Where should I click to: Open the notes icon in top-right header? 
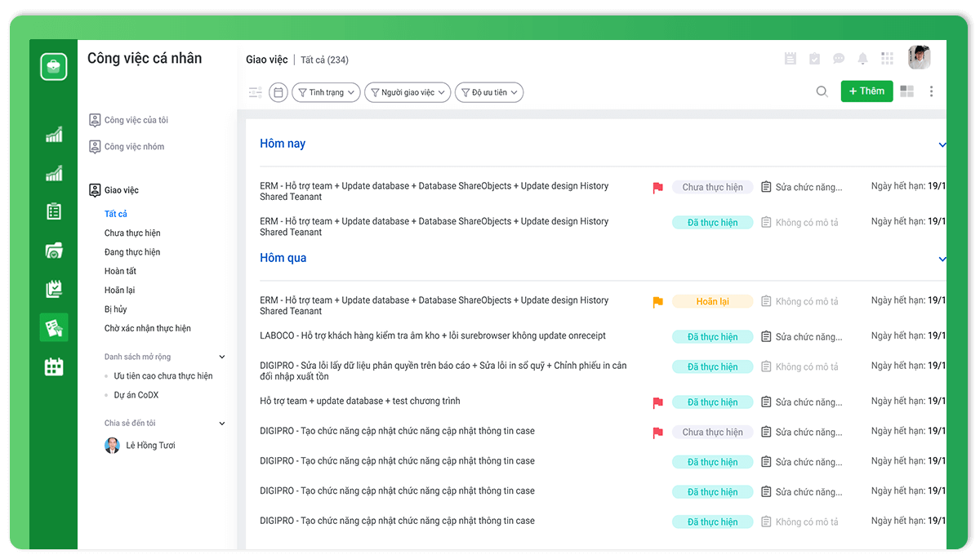tap(790, 59)
